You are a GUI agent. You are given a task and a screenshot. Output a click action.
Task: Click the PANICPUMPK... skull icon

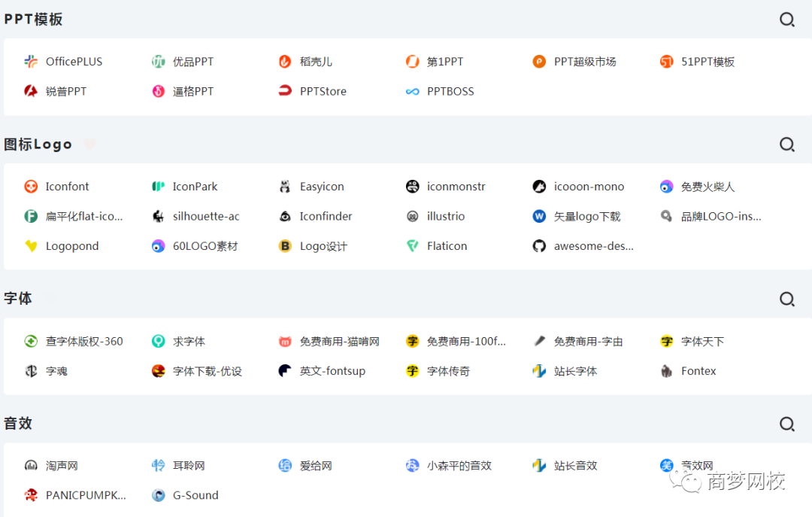pos(31,495)
